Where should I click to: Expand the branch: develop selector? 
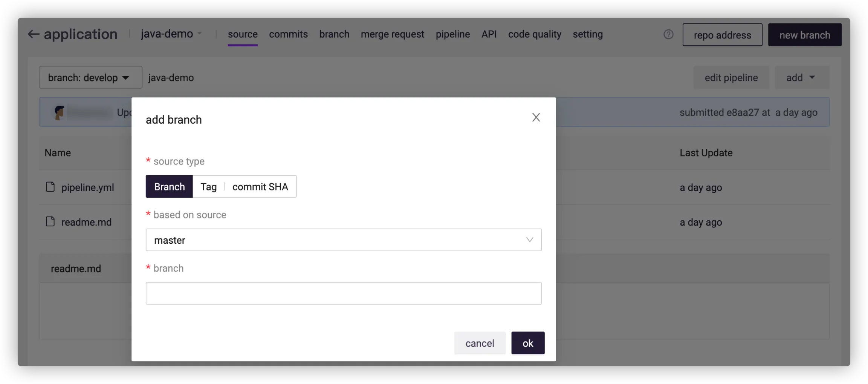pos(90,78)
